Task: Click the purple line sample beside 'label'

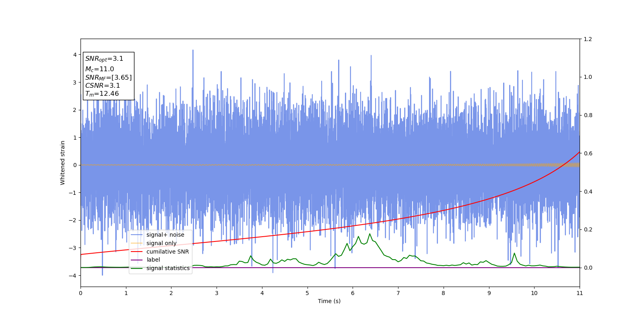Action: coord(137,260)
